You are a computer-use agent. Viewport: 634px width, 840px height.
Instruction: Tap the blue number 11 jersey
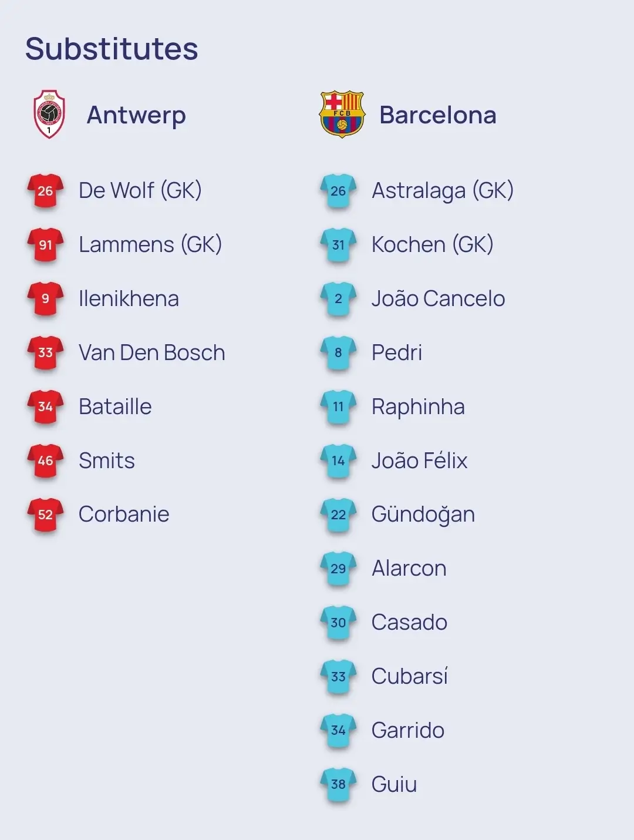point(338,406)
